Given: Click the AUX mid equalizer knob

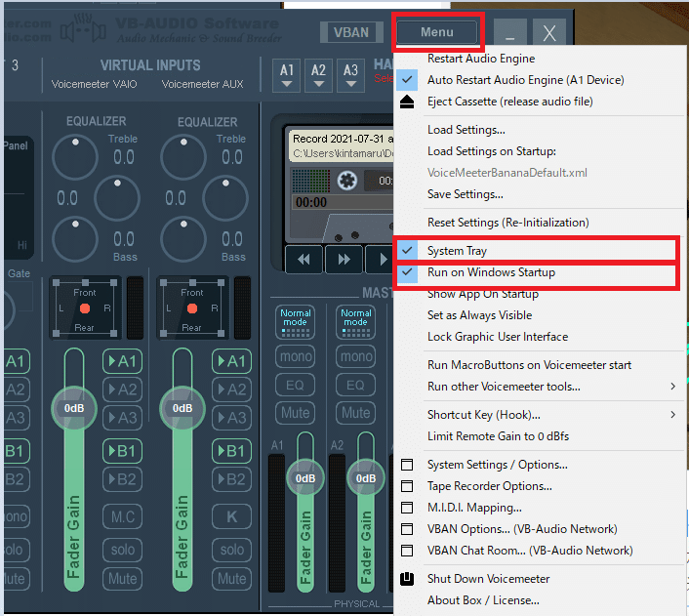Looking at the screenshot, I should 225,198.
